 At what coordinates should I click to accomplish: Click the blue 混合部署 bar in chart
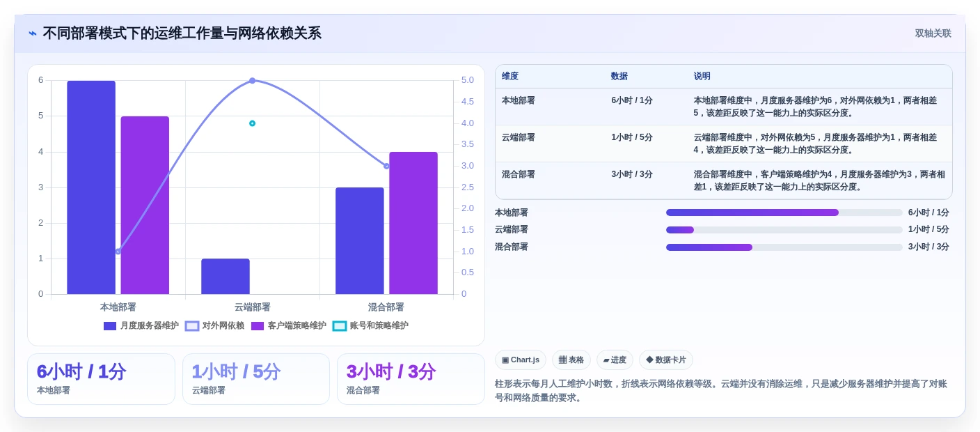click(x=360, y=241)
